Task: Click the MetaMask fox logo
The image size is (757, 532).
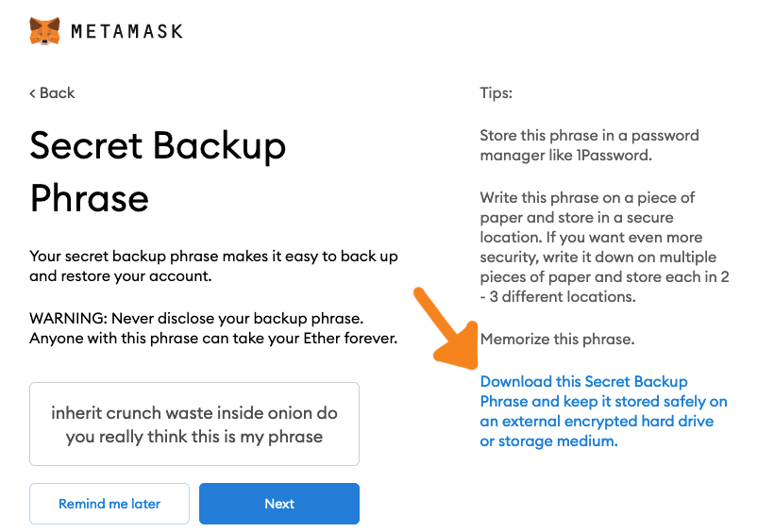Action: (x=45, y=31)
